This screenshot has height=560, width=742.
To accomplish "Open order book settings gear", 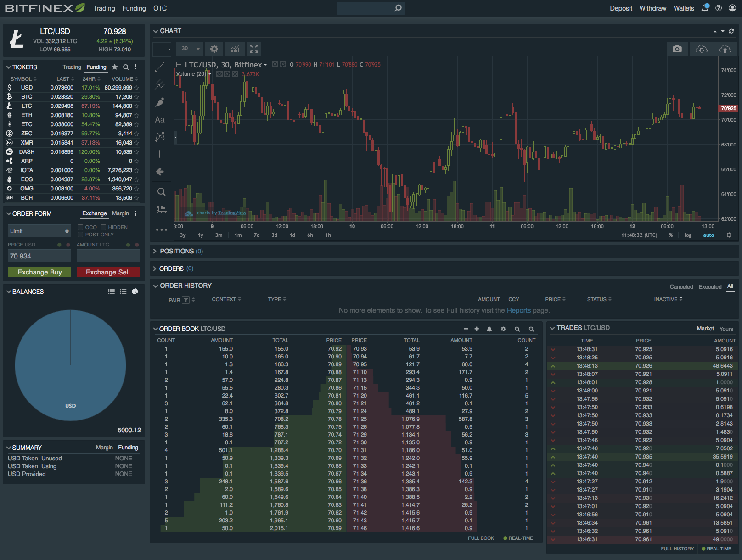I will tap(503, 329).
